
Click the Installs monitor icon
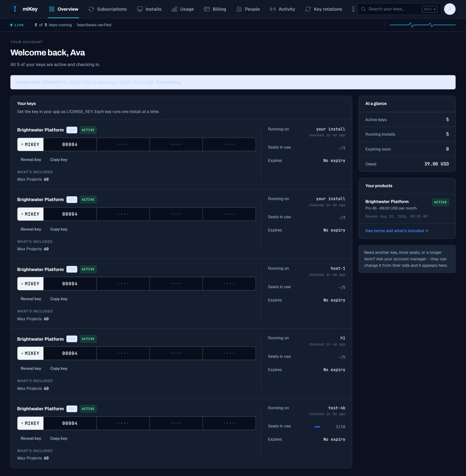click(140, 9)
